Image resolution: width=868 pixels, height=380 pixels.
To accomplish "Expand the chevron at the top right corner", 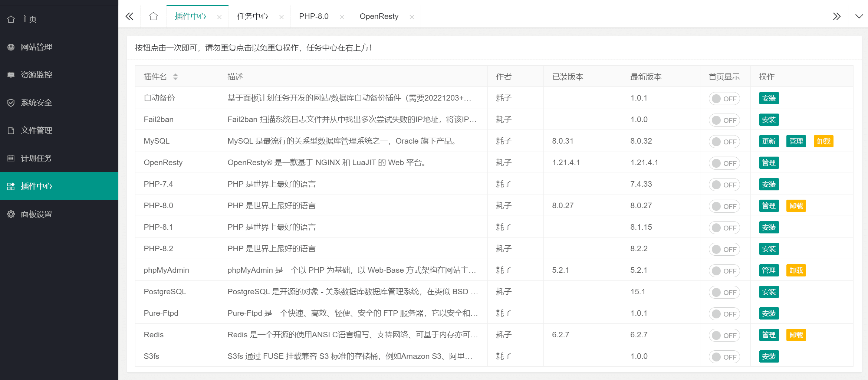I will 859,16.
